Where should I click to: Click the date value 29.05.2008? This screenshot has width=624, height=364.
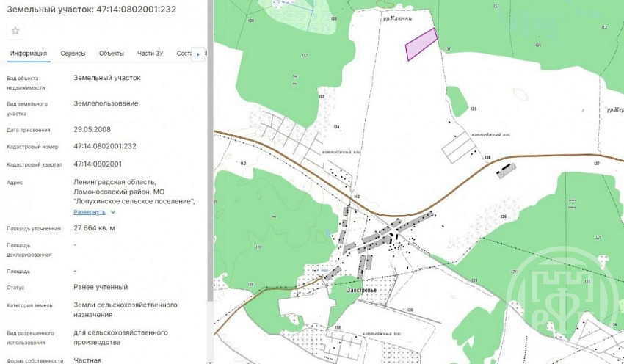92,129
